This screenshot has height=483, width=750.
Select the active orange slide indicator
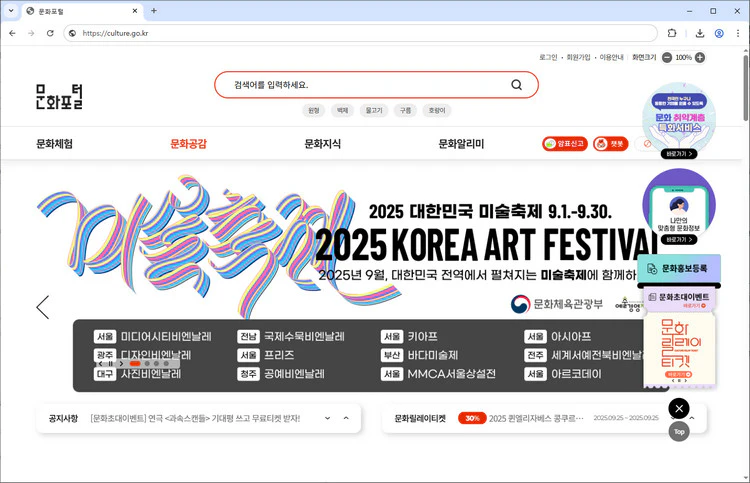[x=135, y=363]
